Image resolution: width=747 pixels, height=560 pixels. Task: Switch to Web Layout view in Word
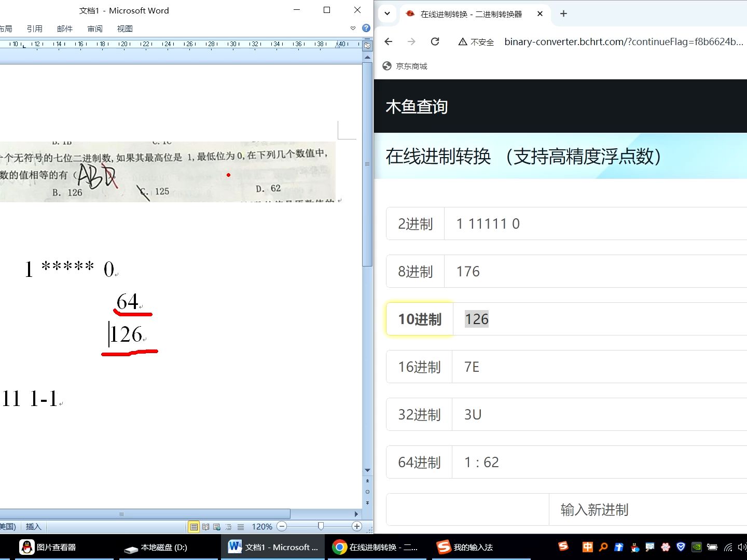point(217,527)
